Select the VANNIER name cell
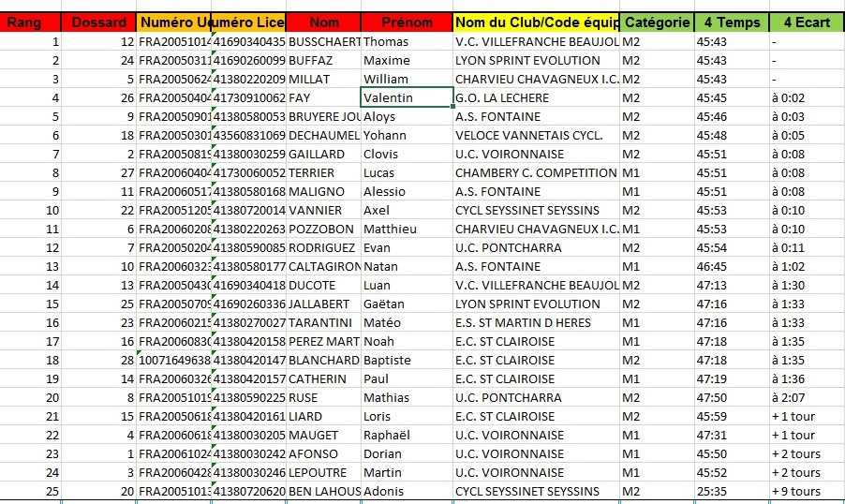The image size is (845, 504). [323, 210]
